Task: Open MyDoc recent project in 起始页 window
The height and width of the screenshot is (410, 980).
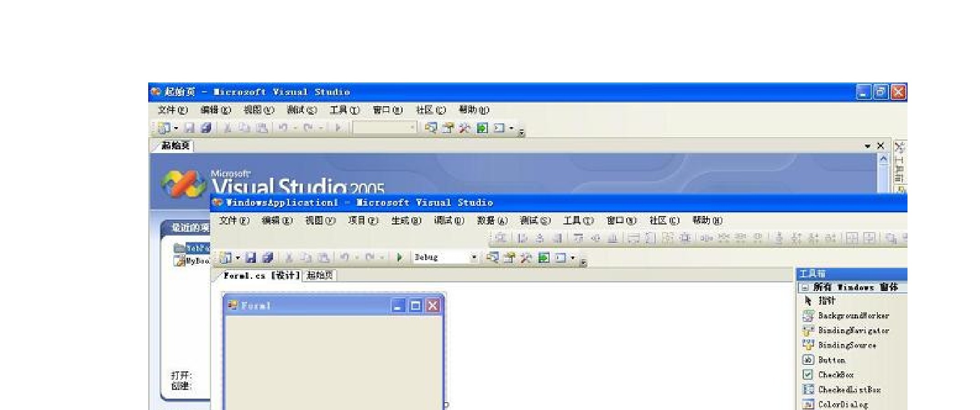Action: (192, 261)
